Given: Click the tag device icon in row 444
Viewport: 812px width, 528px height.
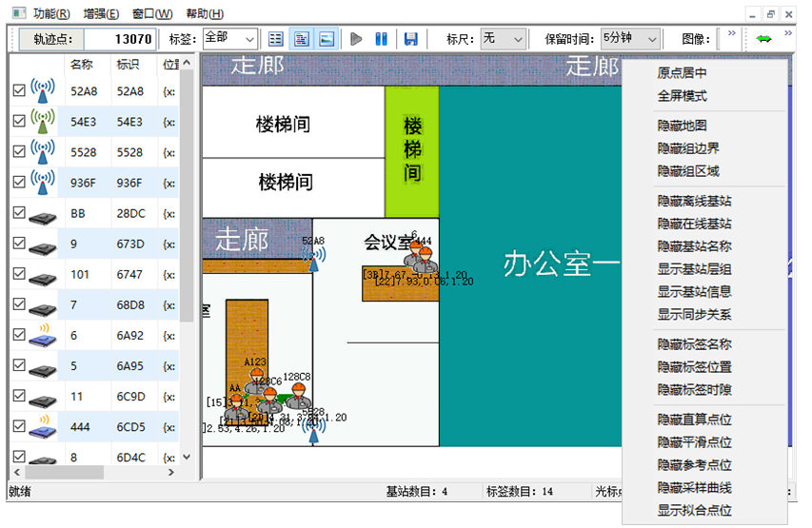Looking at the screenshot, I should [42, 426].
